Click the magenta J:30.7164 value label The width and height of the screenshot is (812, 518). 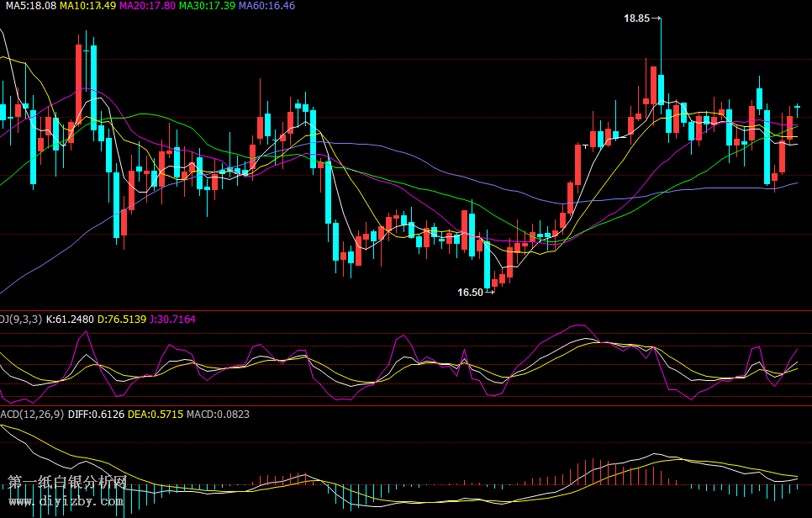(x=172, y=320)
